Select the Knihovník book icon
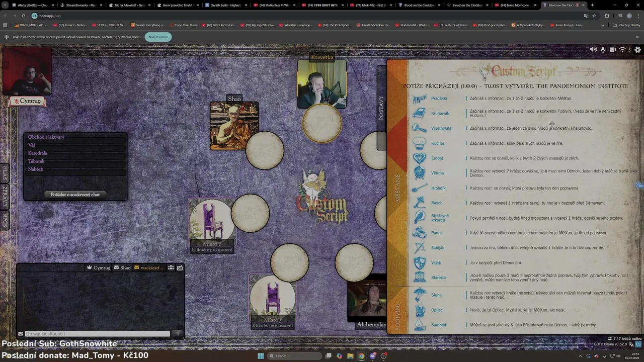 pos(419,113)
